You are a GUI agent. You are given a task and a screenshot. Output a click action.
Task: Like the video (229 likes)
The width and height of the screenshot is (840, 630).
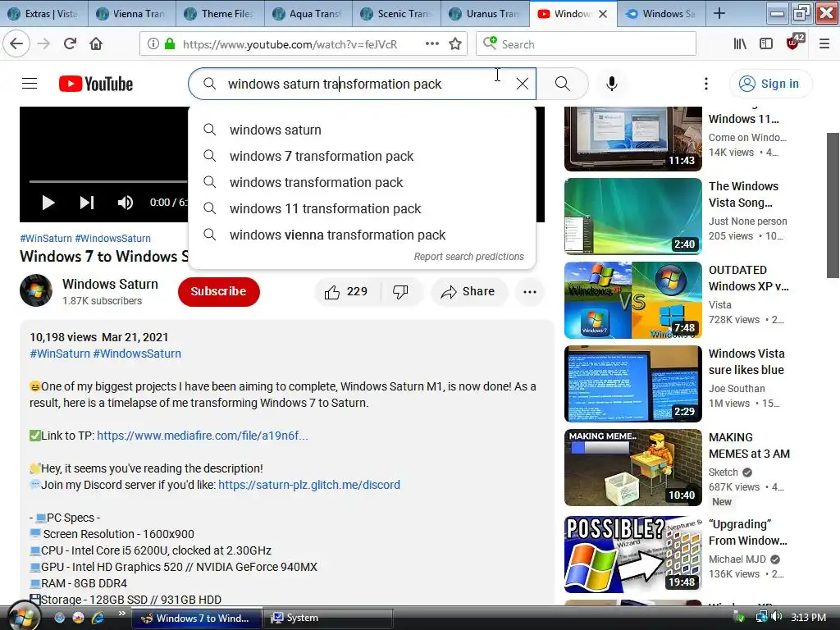tap(347, 291)
